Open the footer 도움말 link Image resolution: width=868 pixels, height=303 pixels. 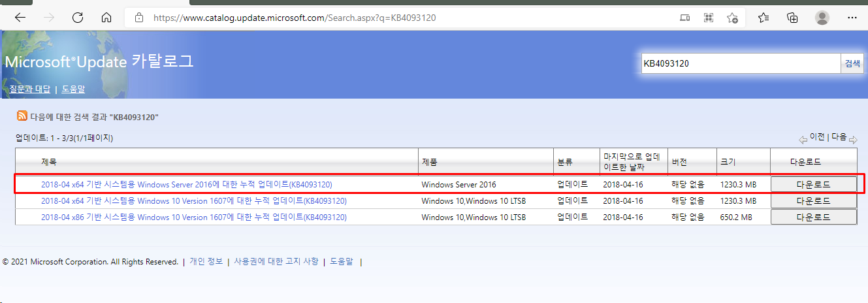point(341,261)
